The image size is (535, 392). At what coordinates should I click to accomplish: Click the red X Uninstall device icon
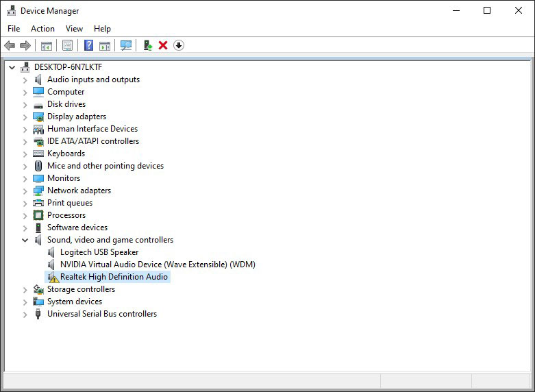(x=163, y=45)
